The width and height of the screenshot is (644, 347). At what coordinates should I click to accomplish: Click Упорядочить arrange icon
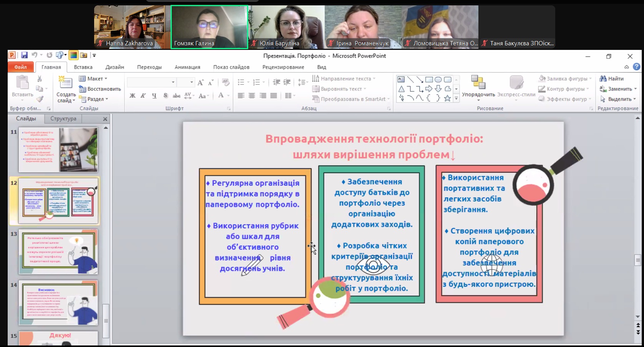(478, 83)
